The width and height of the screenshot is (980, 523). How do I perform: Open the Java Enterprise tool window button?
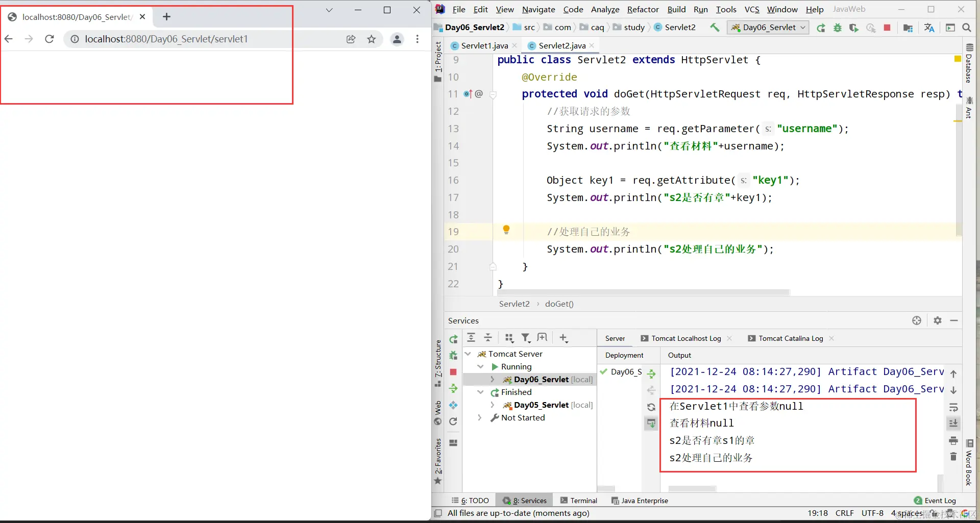640,501
